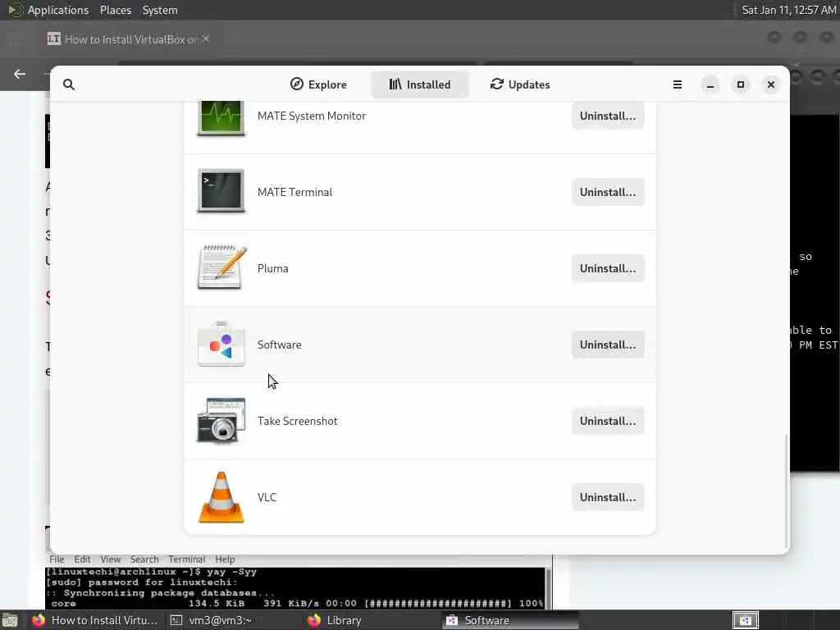Open Help menu in terminal window
Image resolution: width=840 pixels, height=630 pixels.
[225, 559]
